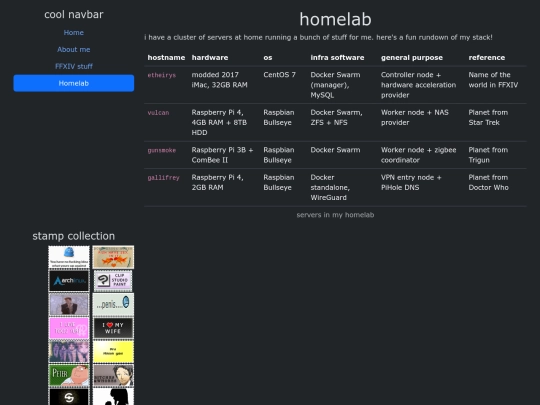The width and height of the screenshot is (540, 405).
Task: Click the 'infra software' column header
Action: pos(337,58)
